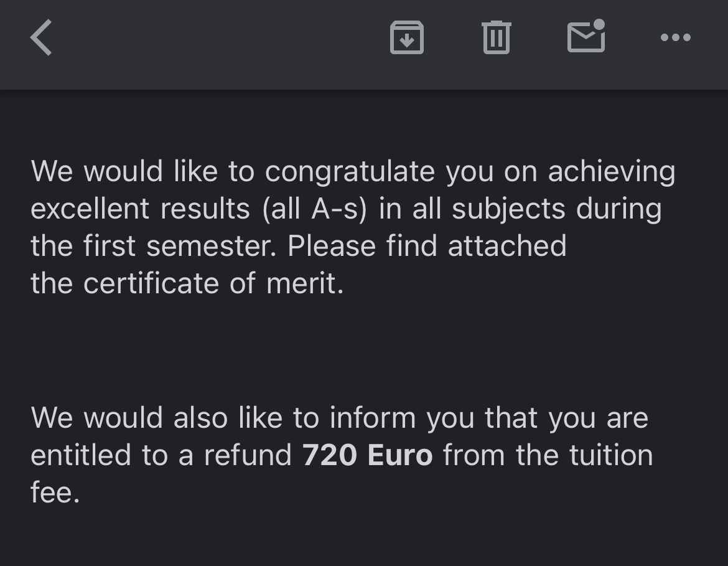
Task: Tap the bold "720 Euro" amount
Action: pos(367,455)
